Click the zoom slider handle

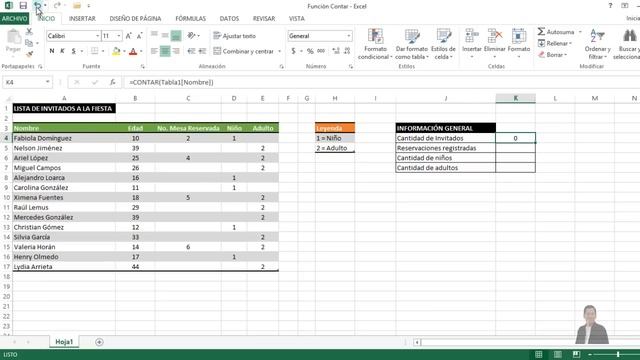click(618, 354)
